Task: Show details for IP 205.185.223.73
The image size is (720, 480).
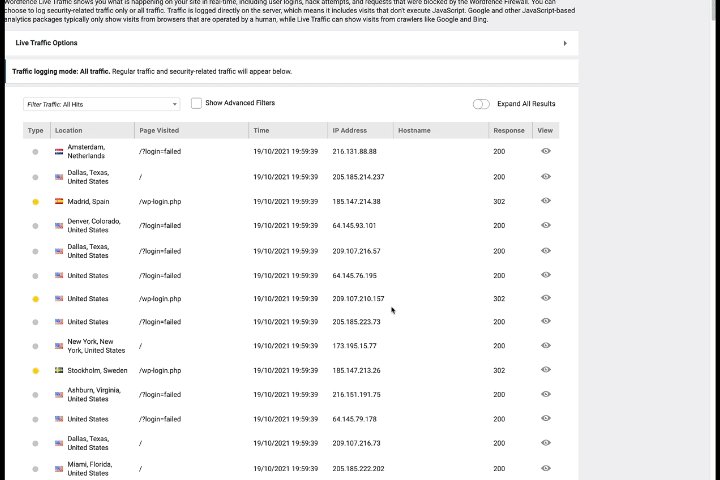Action: (546, 321)
